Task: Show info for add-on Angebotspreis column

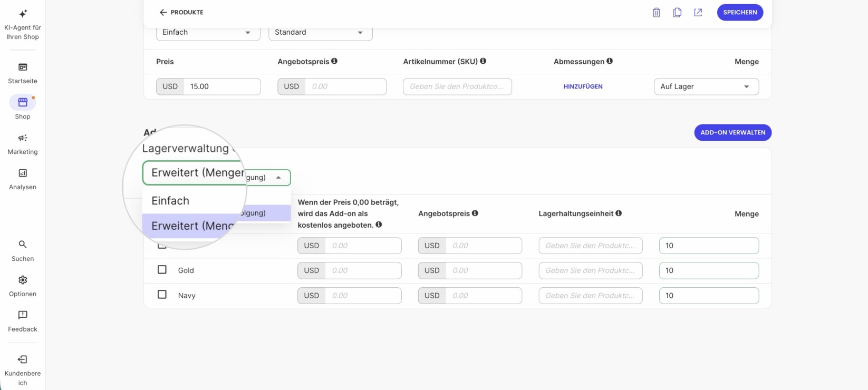Action: pyautogui.click(x=475, y=213)
